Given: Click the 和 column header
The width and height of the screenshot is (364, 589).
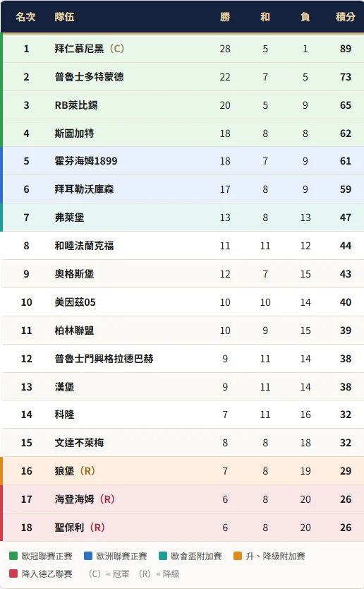Looking at the screenshot, I should click(265, 17).
